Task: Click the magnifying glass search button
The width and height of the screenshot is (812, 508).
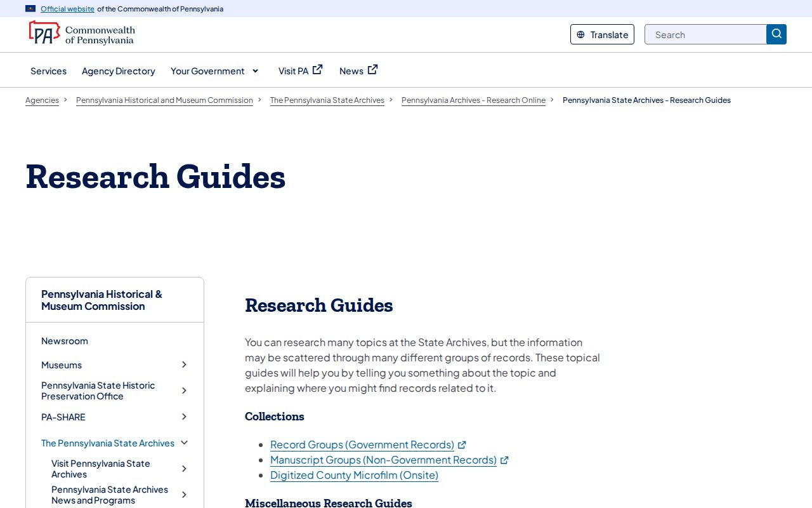Action: tap(776, 34)
